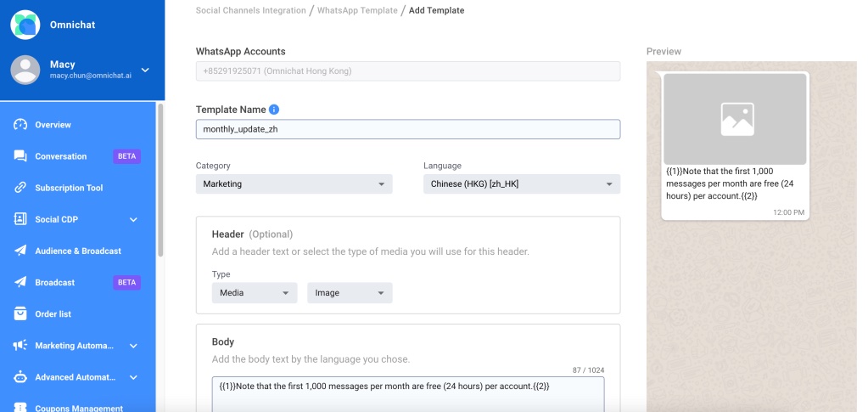
Task: Open Coupons Management in the sidebar
Action: (79, 408)
